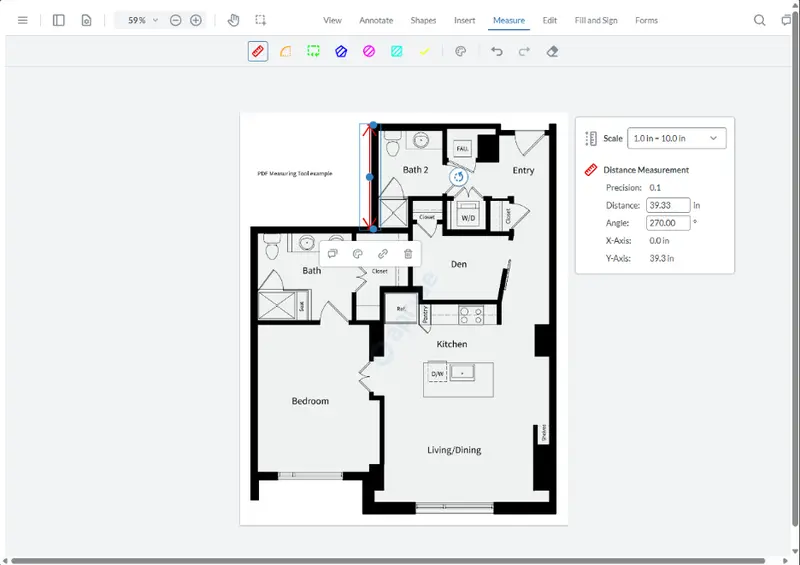The height and width of the screenshot is (565, 800).
Task: Select the magenta ellipse measurement tool
Action: (x=369, y=52)
